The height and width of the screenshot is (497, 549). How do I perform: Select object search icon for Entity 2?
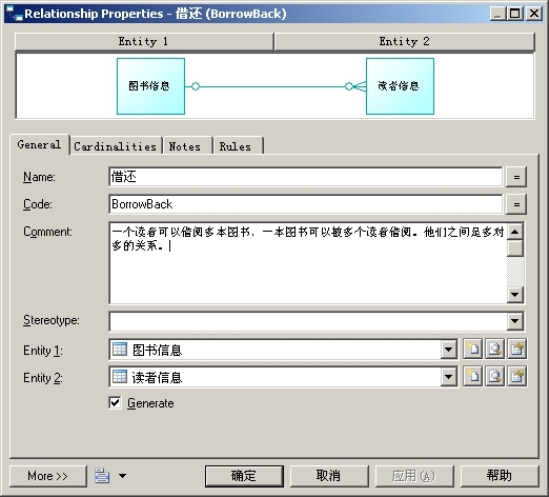[x=495, y=377]
